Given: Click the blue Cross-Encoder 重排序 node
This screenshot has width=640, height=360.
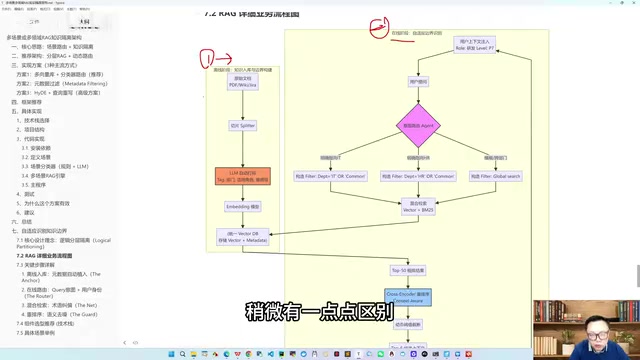Looking at the screenshot, I should coord(408,297).
